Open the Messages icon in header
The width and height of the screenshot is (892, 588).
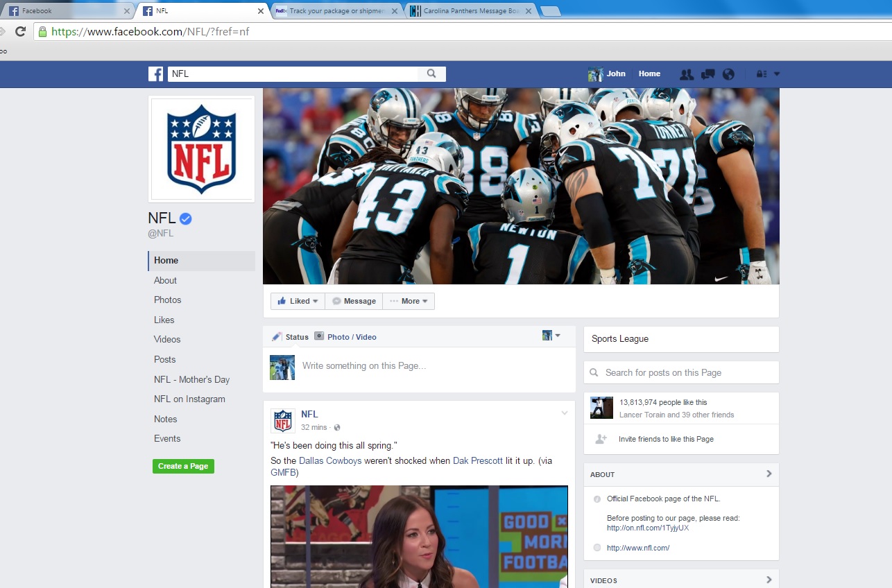[x=707, y=74]
